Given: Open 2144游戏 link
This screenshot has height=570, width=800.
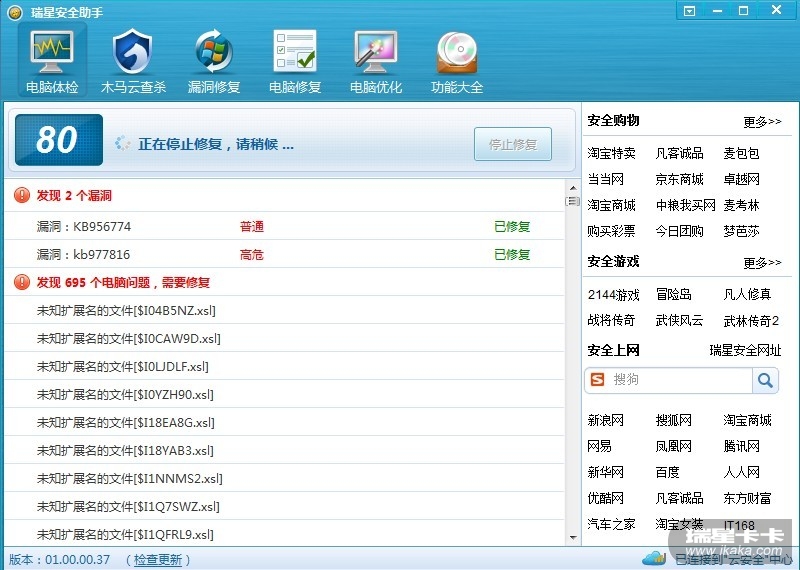Looking at the screenshot, I should click(613, 294).
